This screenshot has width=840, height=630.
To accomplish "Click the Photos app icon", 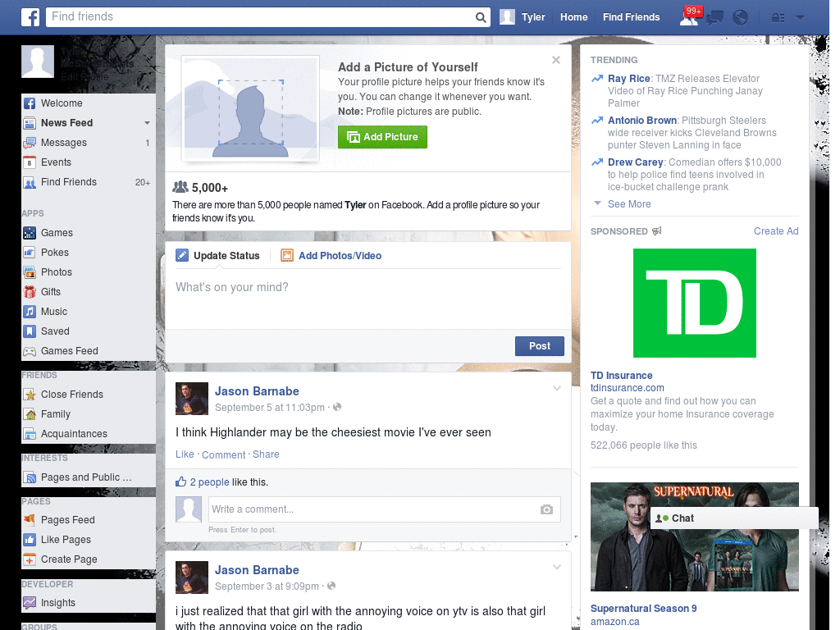I will (x=30, y=272).
